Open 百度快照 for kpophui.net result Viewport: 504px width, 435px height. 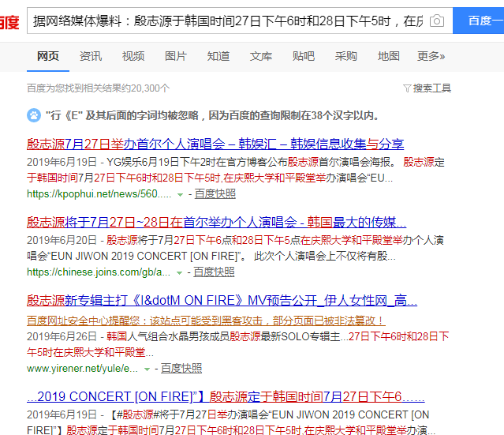215,194
